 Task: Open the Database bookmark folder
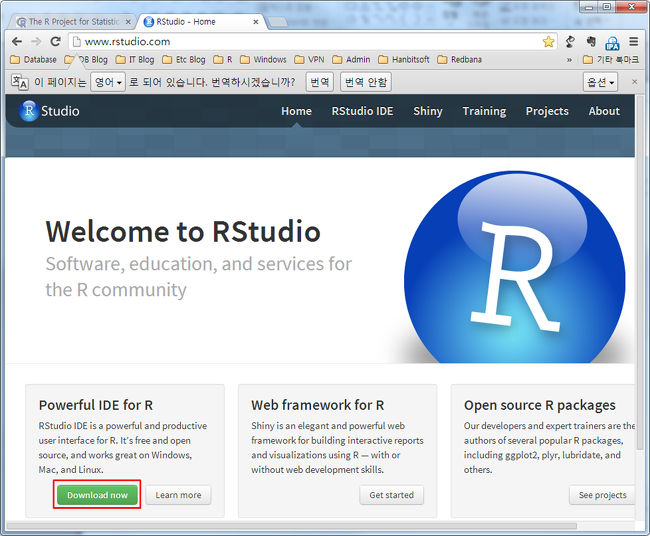(33, 60)
